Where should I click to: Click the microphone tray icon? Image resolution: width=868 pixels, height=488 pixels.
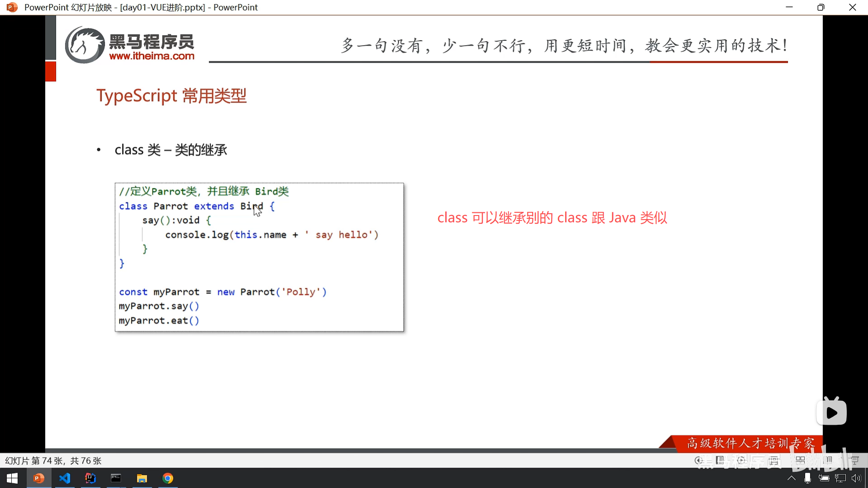pyautogui.click(x=807, y=478)
